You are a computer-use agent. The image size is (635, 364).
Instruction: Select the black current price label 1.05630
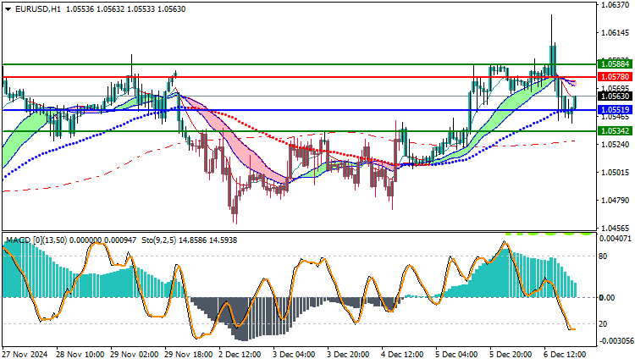[615, 96]
